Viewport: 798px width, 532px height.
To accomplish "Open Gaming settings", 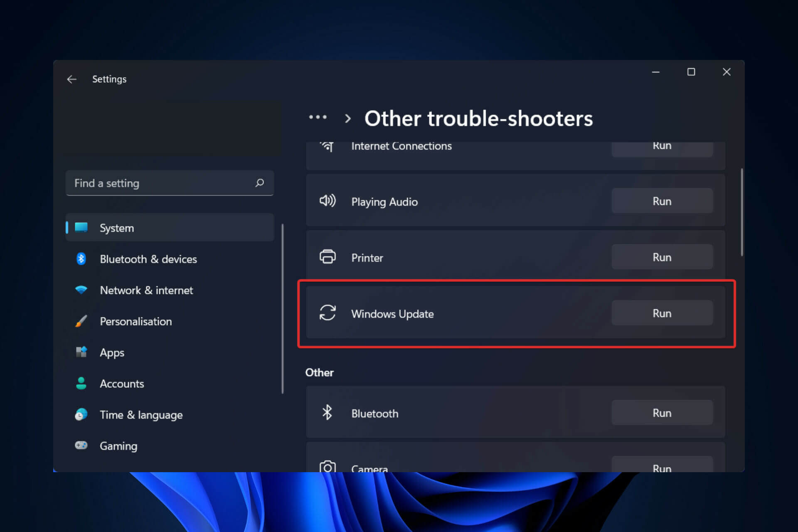I will pyautogui.click(x=170, y=446).
